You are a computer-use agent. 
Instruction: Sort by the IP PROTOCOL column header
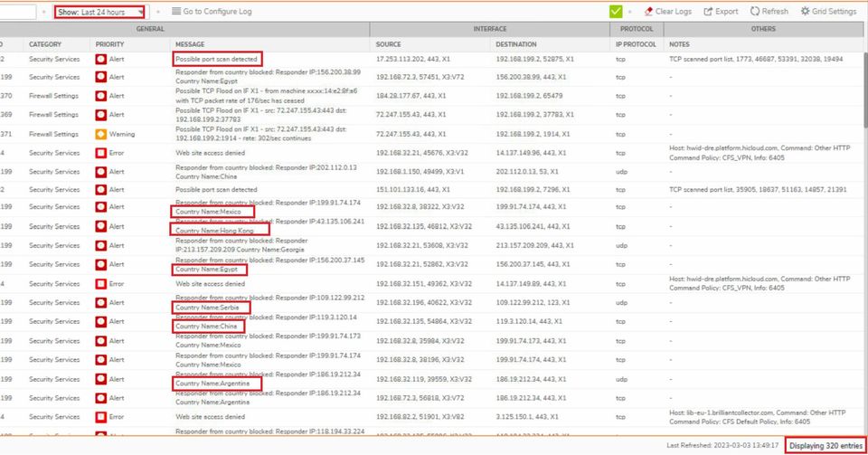click(636, 44)
